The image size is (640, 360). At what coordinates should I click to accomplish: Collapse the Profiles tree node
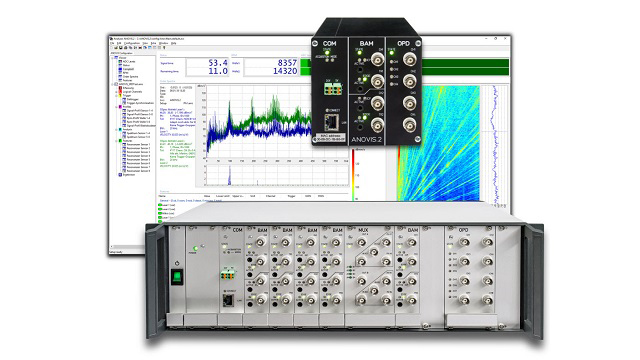116,107
